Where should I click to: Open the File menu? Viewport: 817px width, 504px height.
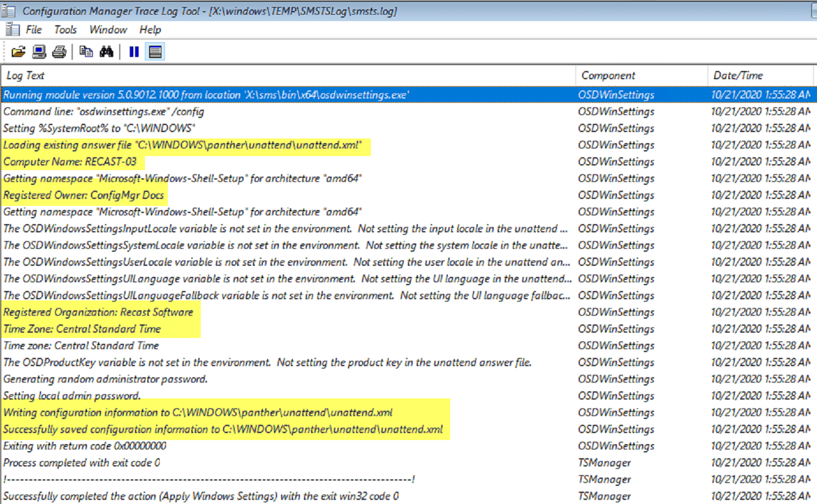tap(33, 29)
